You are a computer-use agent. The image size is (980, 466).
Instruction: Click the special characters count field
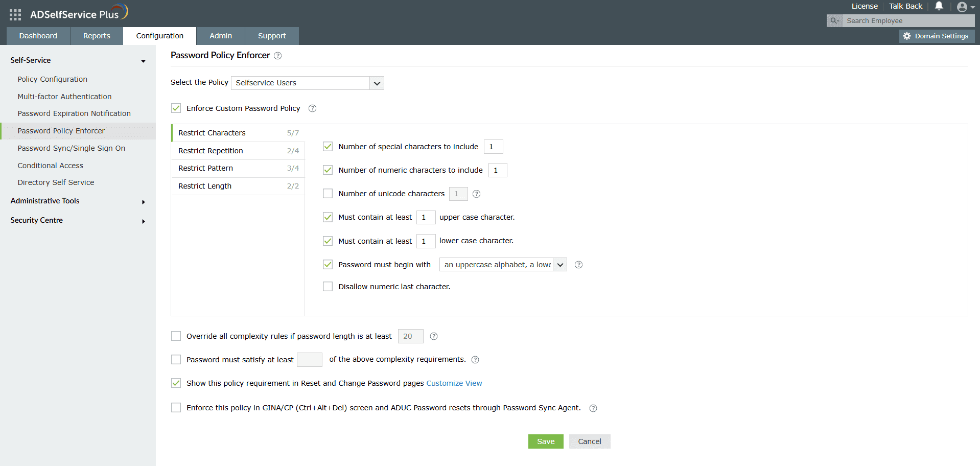click(x=493, y=147)
